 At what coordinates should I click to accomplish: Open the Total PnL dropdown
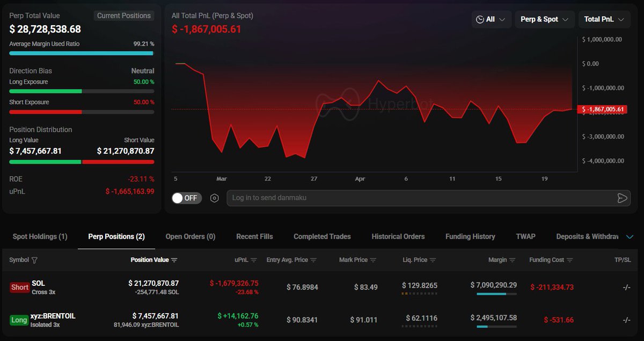tap(604, 19)
